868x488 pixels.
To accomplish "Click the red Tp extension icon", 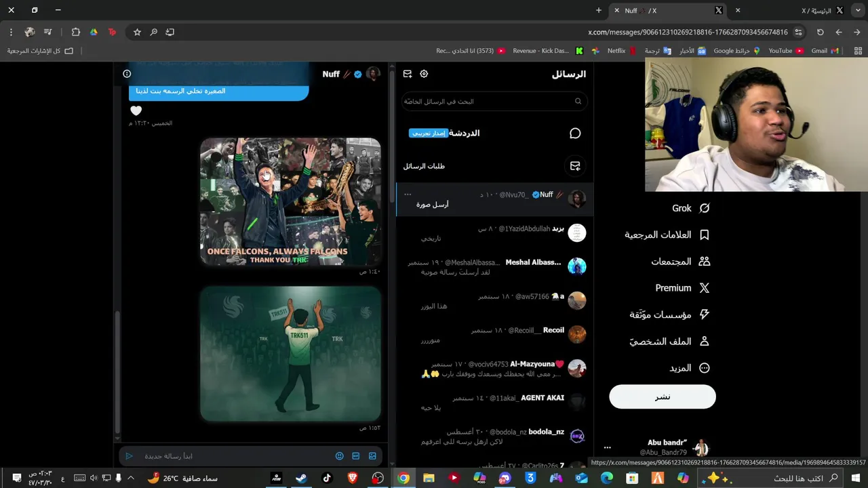I will (x=112, y=32).
